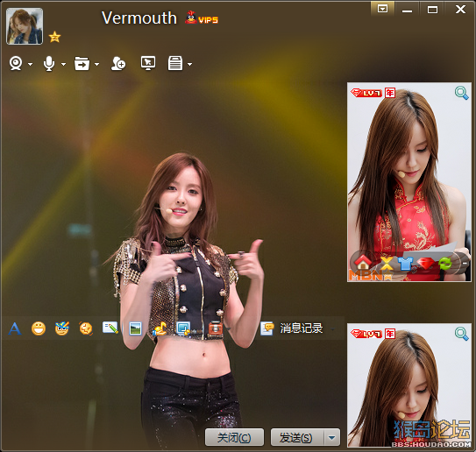Open the applications panel icon
The height and width of the screenshot is (452, 476).
[x=175, y=63]
